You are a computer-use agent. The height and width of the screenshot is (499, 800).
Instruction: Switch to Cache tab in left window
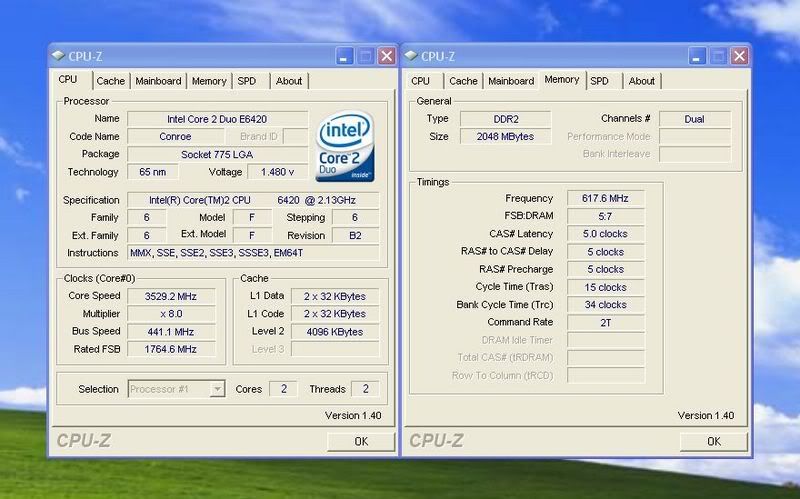click(111, 81)
